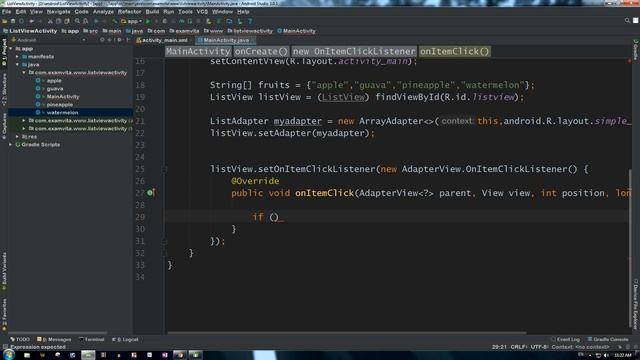
Task: Select MainActivity in the project tree
Action: click(x=63, y=97)
